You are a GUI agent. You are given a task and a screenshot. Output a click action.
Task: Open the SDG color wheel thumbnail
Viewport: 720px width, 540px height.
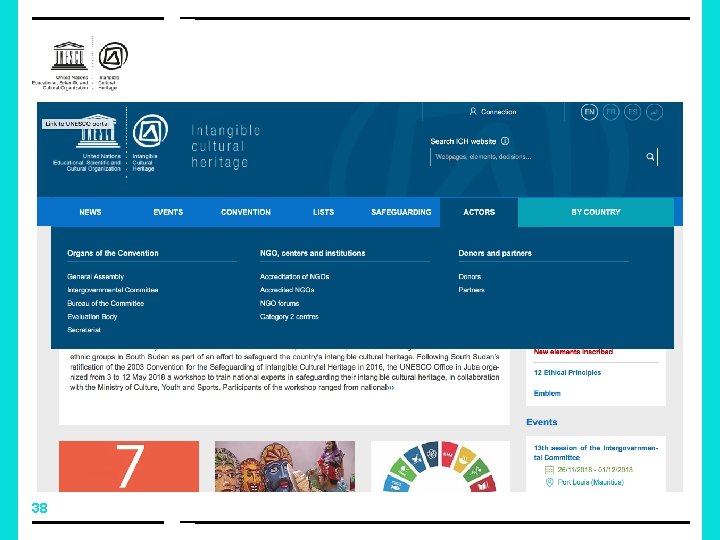click(x=440, y=466)
